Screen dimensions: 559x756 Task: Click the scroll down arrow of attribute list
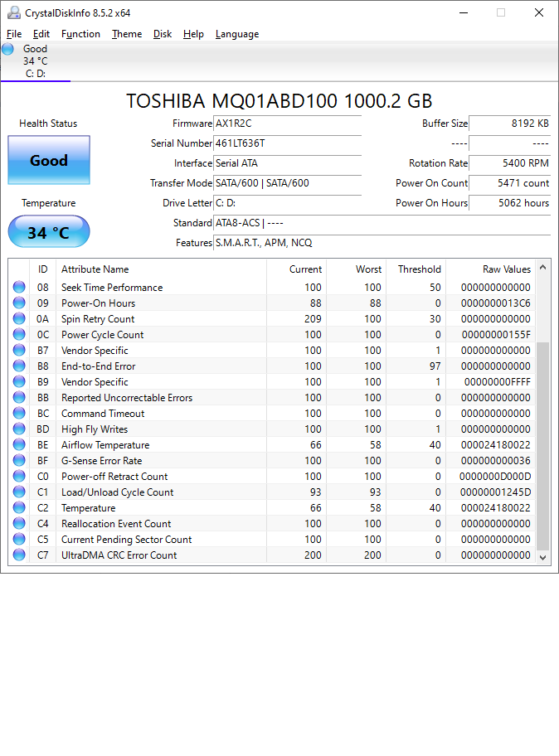point(543,557)
